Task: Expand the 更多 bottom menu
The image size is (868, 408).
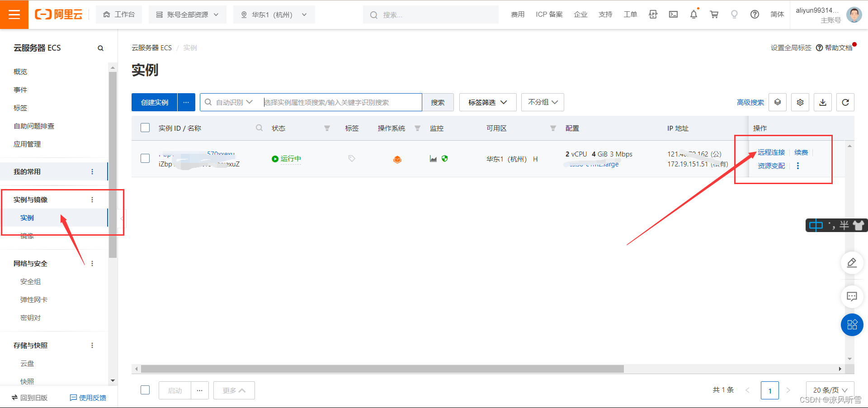Action: [x=234, y=390]
